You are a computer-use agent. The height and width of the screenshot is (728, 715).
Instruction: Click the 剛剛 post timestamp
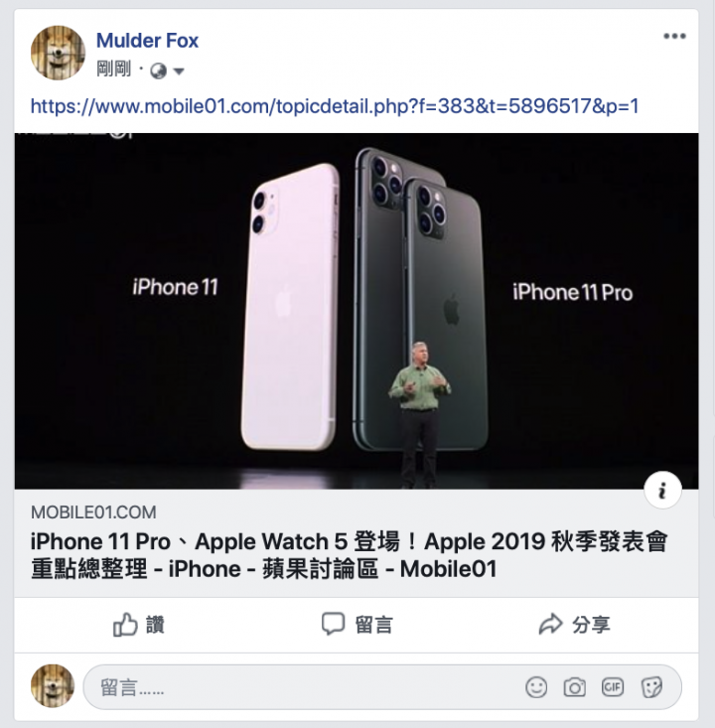tap(113, 70)
